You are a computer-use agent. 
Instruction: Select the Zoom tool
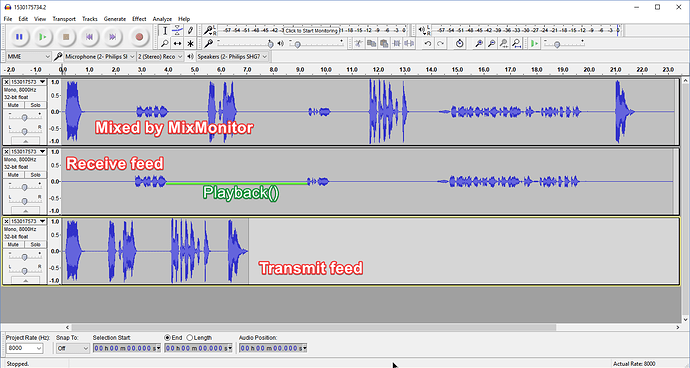pyautogui.click(x=165, y=43)
